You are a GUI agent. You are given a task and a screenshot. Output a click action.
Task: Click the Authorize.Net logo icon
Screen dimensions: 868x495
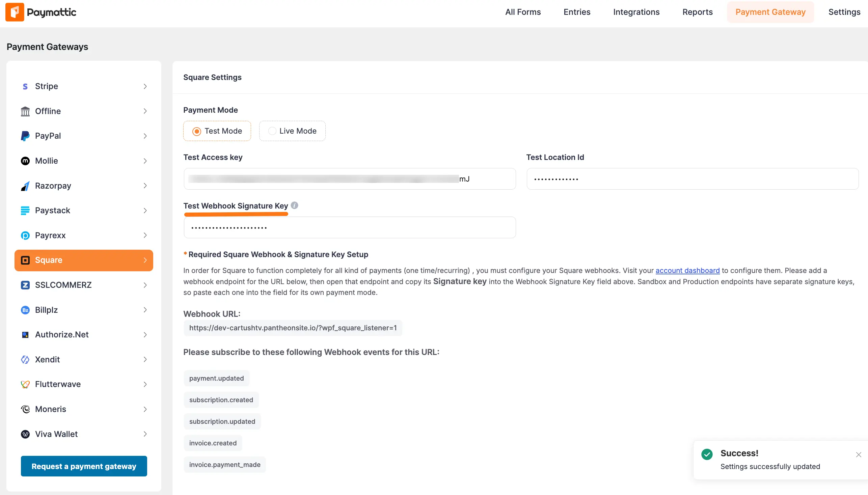pos(25,335)
